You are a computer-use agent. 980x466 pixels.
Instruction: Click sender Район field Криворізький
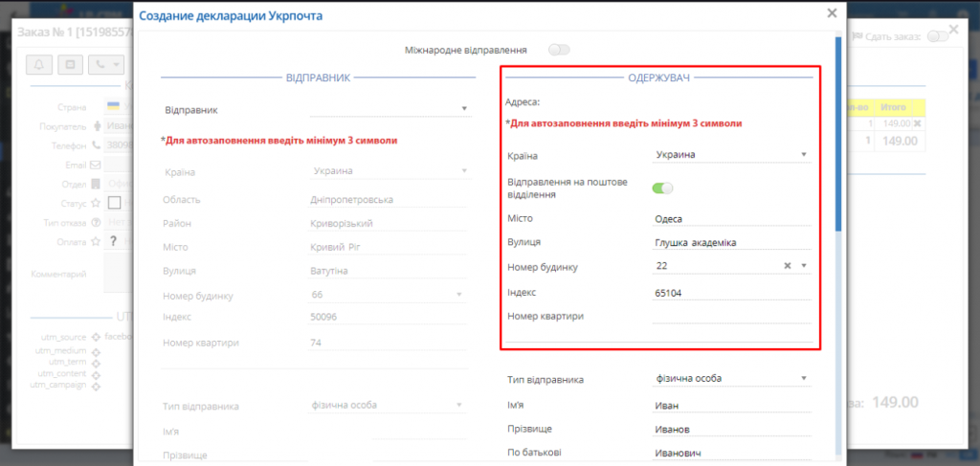click(x=389, y=224)
